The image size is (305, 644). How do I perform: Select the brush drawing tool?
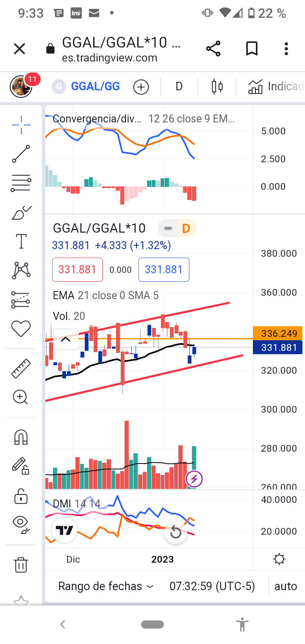click(21, 213)
